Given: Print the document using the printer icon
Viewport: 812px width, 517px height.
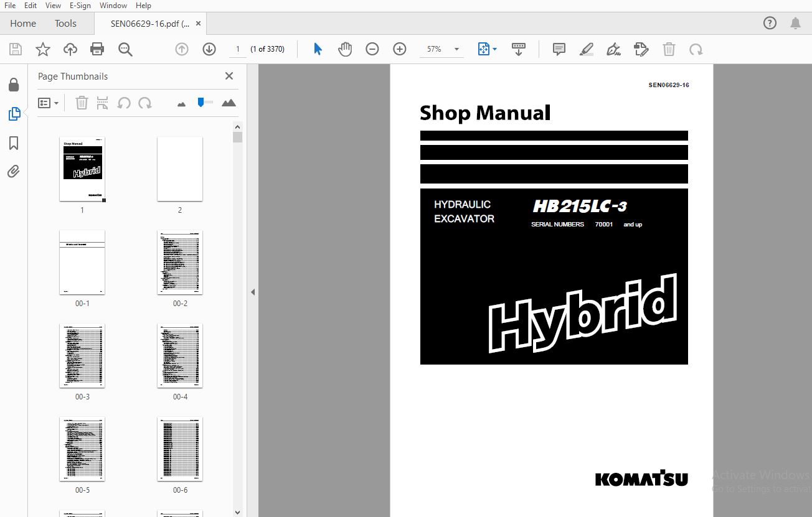Looking at the screenshot, I should click(97, 49).
